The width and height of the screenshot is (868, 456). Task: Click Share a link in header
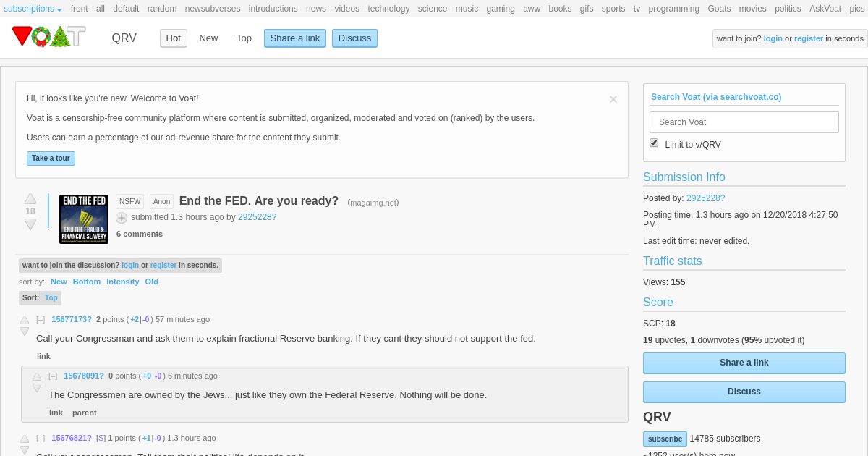(295, 38)
